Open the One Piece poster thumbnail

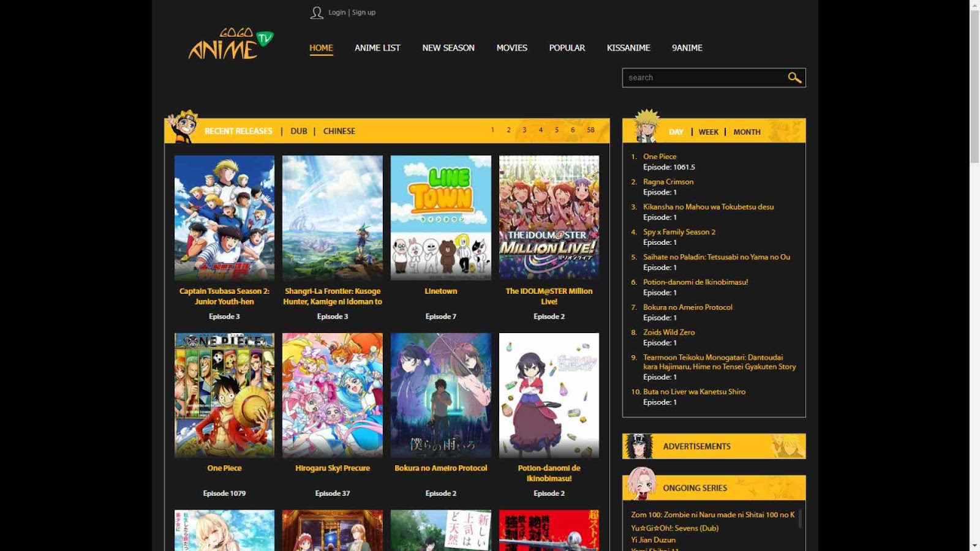(224, 395)
